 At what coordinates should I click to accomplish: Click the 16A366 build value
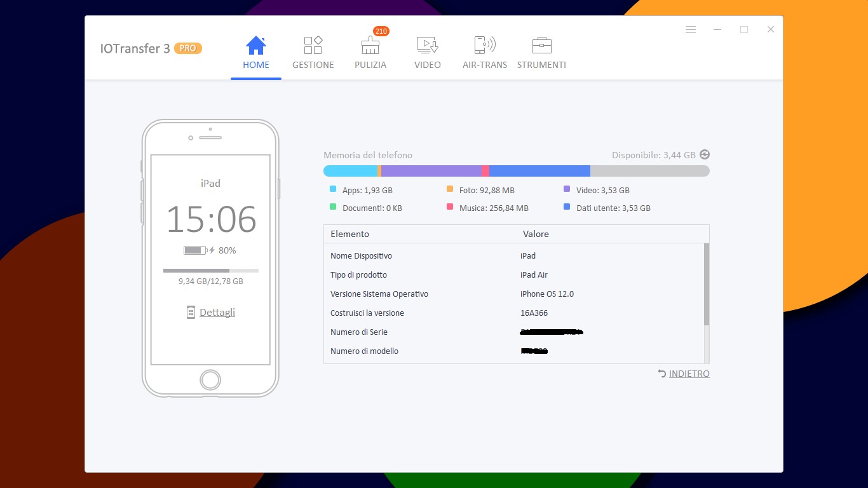534,313
